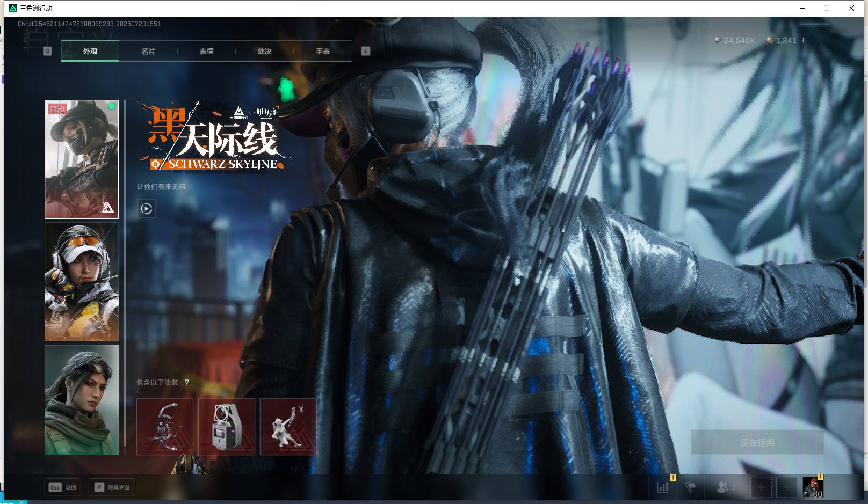Open player avatar with level 60
This screenshot has width=868, height=504.
[813, 487]
